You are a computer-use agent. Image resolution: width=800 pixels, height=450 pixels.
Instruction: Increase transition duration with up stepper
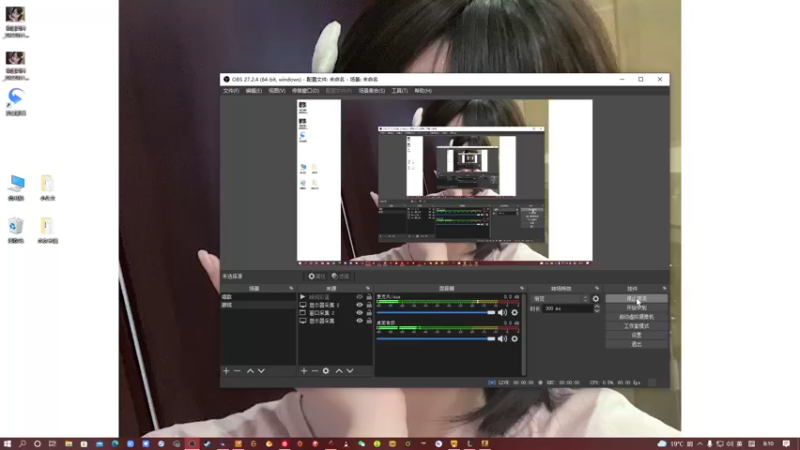click(x=596, y=306)
